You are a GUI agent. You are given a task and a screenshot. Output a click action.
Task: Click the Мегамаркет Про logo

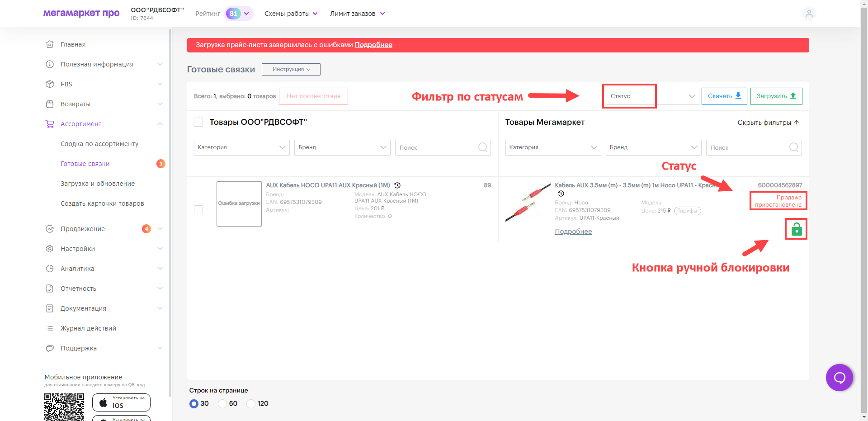coord(81,13)
